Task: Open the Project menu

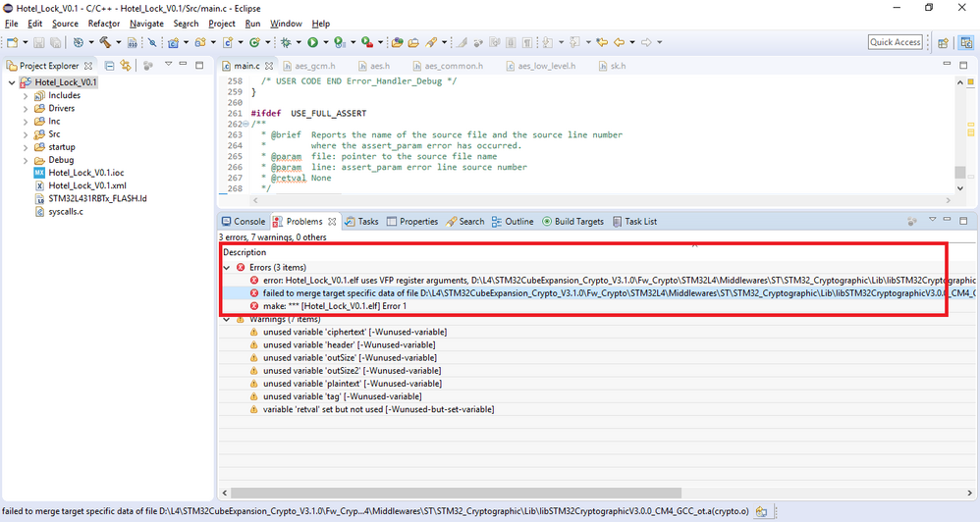Action: (x=222, y=24)
